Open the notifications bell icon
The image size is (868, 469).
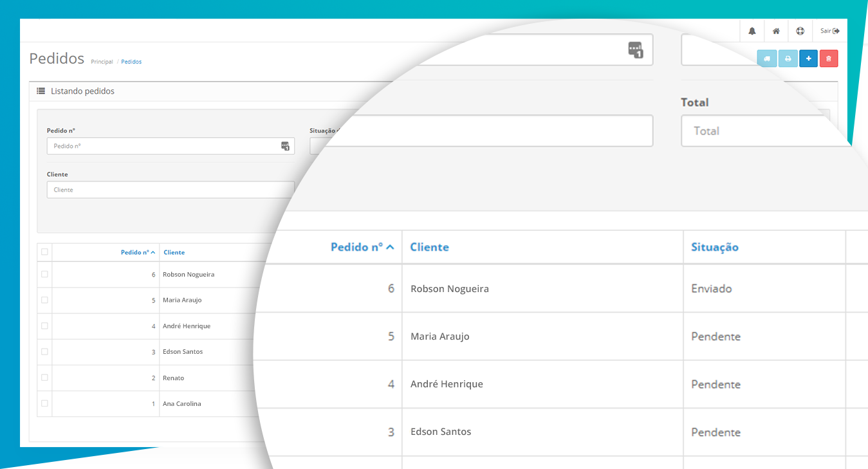click(752, 31)
